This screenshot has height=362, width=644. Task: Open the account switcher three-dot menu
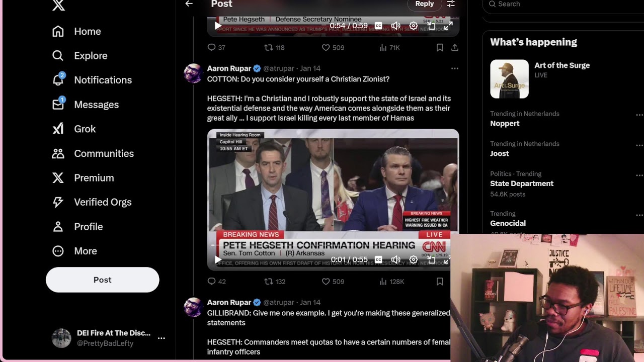point(162,338)
